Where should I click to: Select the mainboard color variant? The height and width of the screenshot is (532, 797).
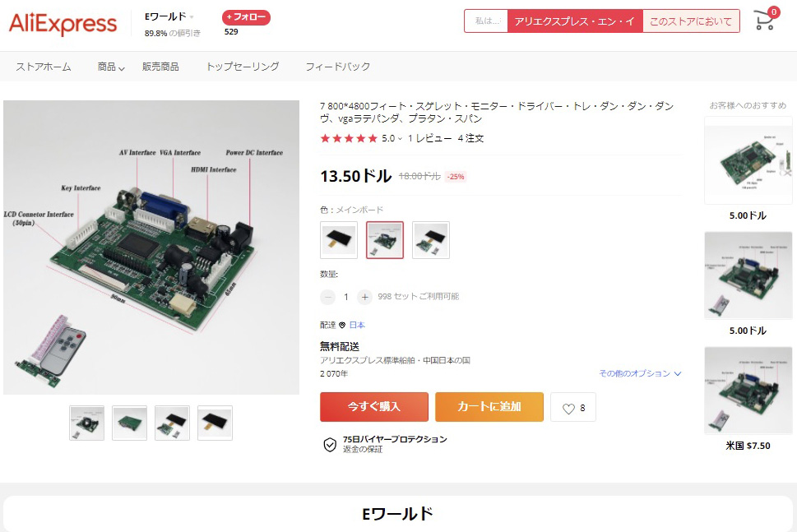coord(385,240)
